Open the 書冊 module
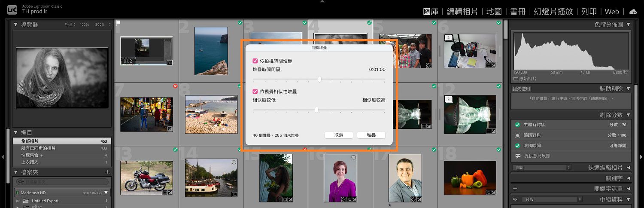Screen dimensions: 644x208 (x=517, y=12)
